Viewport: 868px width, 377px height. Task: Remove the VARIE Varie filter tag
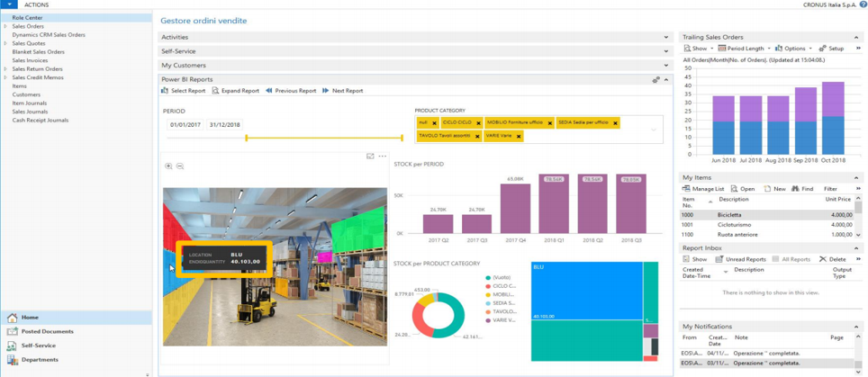(519, 137)
